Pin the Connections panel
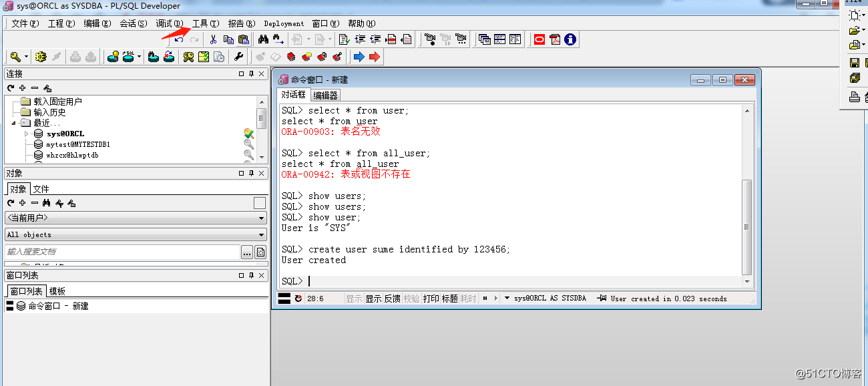This screenshot has height=386, width=868. pos(251,74)
